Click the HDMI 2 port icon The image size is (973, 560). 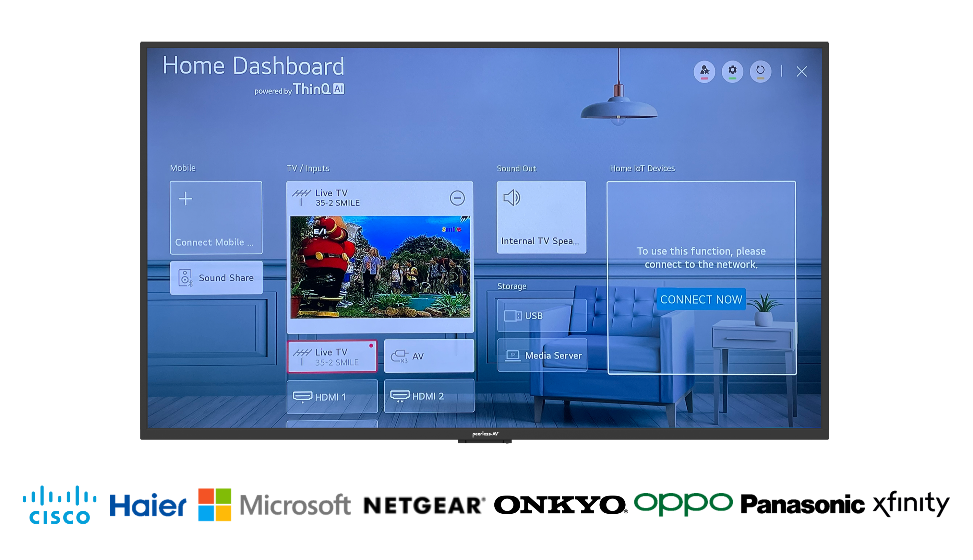[x=400, y=396]
